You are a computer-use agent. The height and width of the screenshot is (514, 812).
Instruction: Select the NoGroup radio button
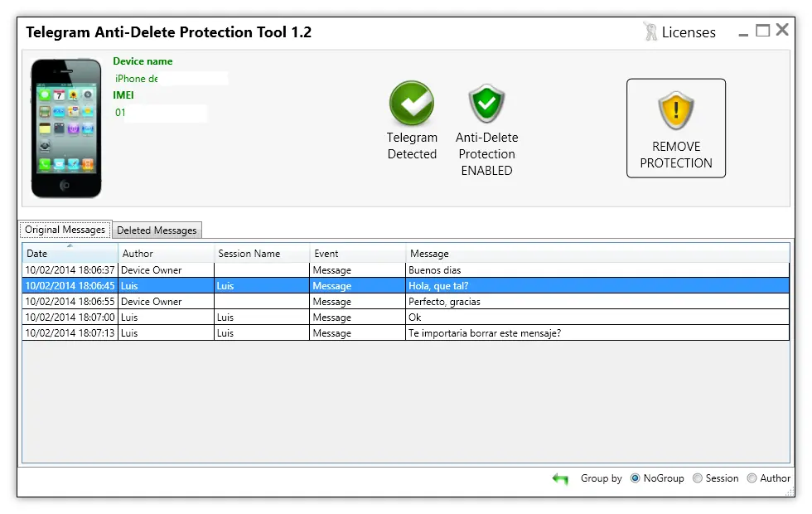pyautogui.click(x=635, y=478)
